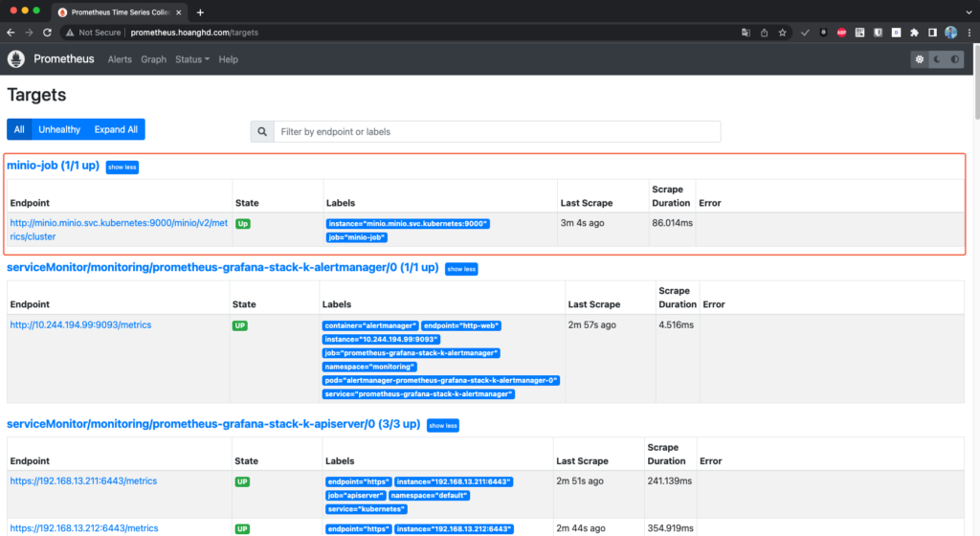This screenshot has height=536, width=980.
Task: Click the Expand All button
Action: pyautogui.click(x=116, y=129)
